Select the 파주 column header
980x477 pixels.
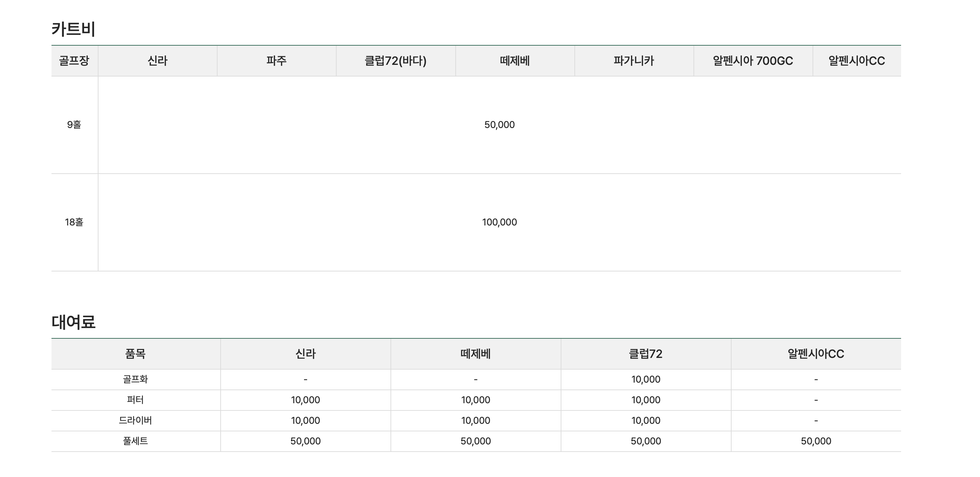point(277,61)
